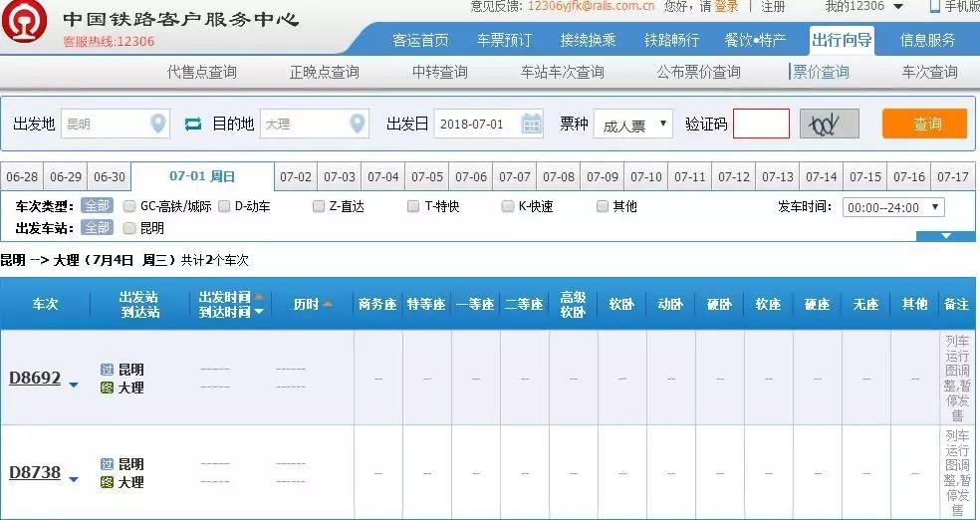Image resolution: width=980 pixels, height=520 pixels.
Task: Enable the 其他 train type checkbox
Action: 603,206
